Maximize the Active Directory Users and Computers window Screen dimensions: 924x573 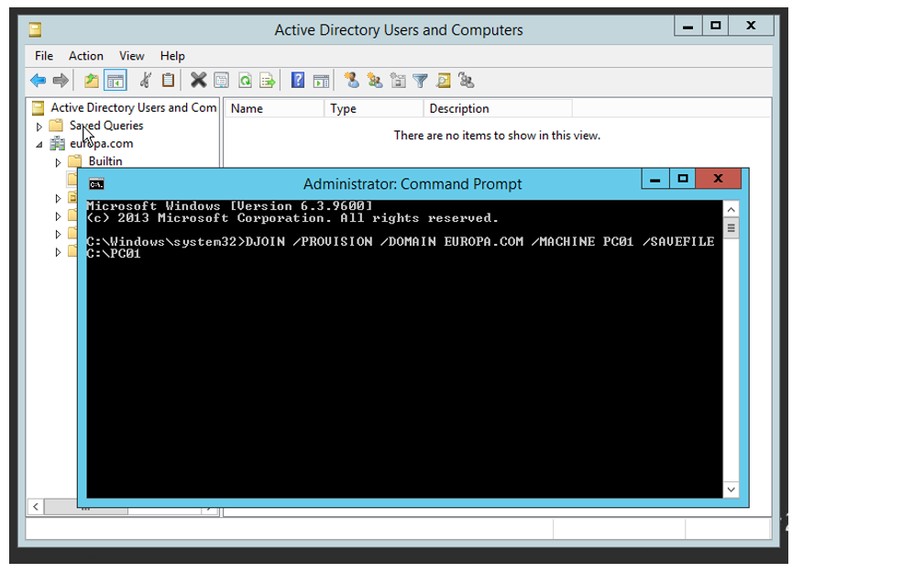point(715,26)
